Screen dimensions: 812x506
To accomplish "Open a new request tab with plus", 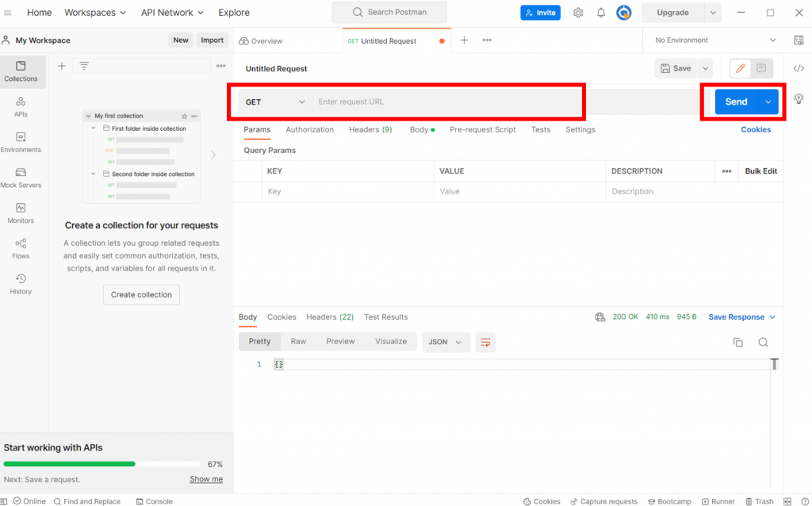I will [x=465, y=40].
